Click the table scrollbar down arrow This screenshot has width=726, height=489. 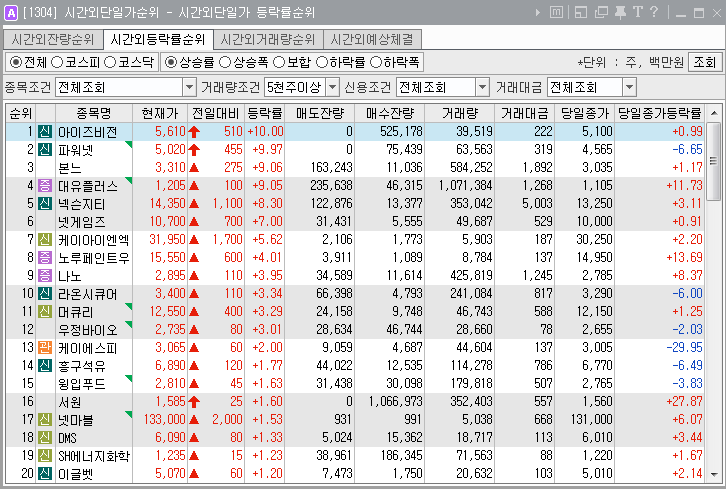pyautogui.click(x=713, y=475)
